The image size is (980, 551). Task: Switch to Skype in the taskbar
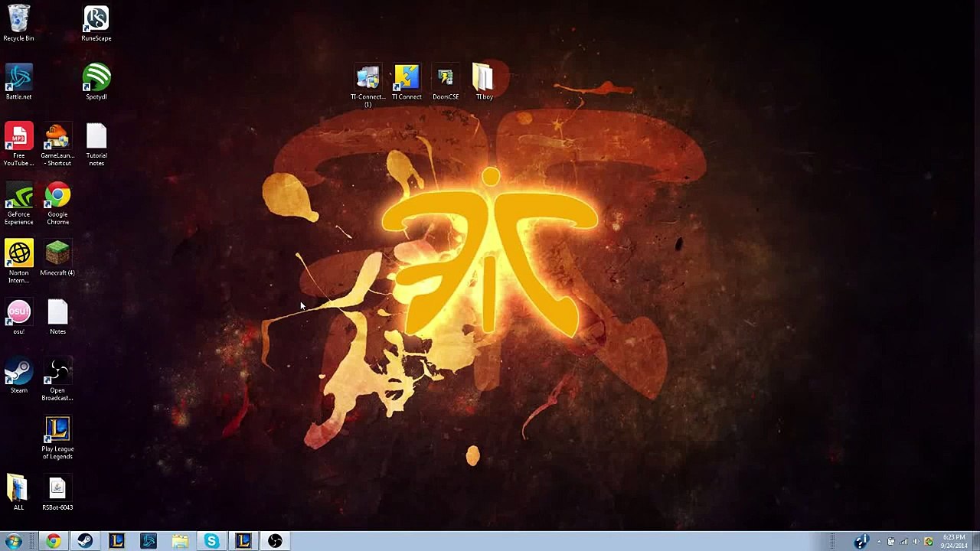211,541
